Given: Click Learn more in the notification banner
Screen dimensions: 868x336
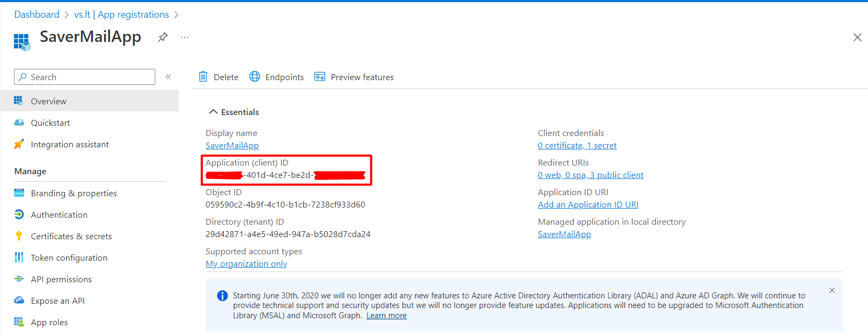Looking at the screenshot, I should tap(386, 316).
